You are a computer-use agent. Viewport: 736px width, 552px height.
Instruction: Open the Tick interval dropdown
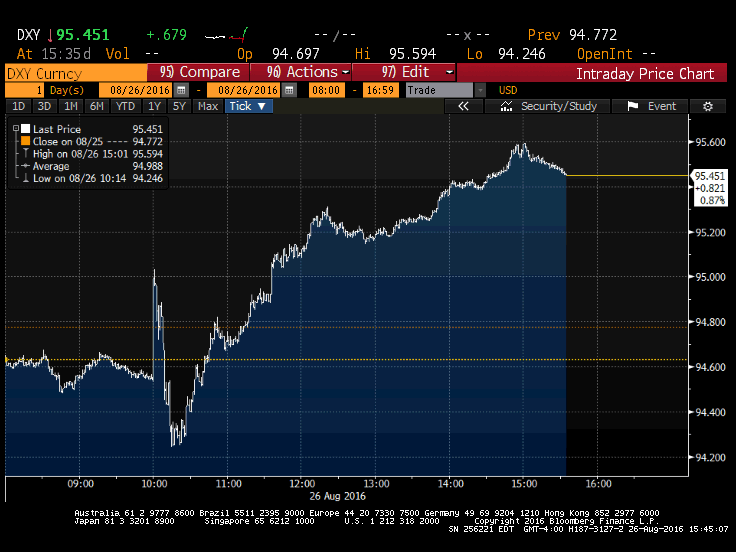click(248, 106)
